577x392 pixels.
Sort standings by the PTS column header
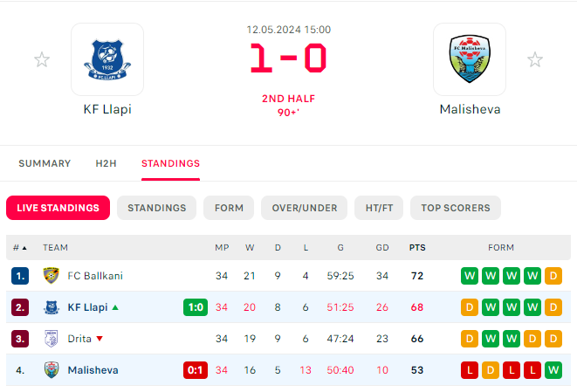tap(417, 247)
